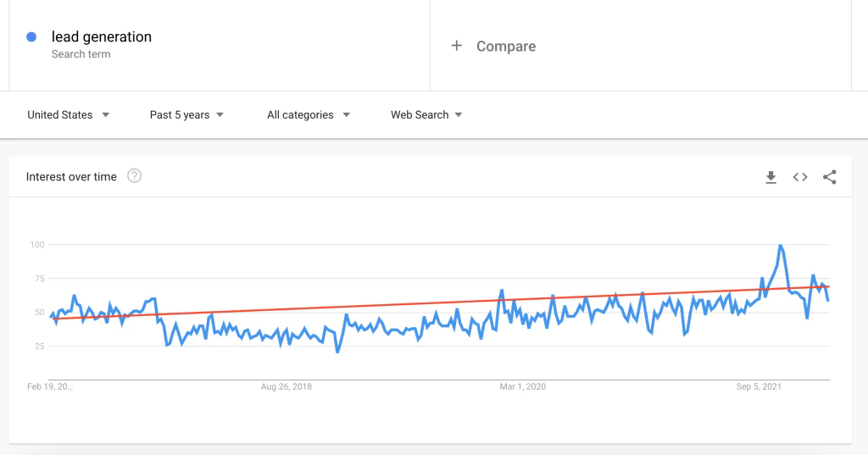This screenshot has width=868, height=455.
Task: Click the Search term subtitle text
Action: pyautogui.click(x=81, y=54)
